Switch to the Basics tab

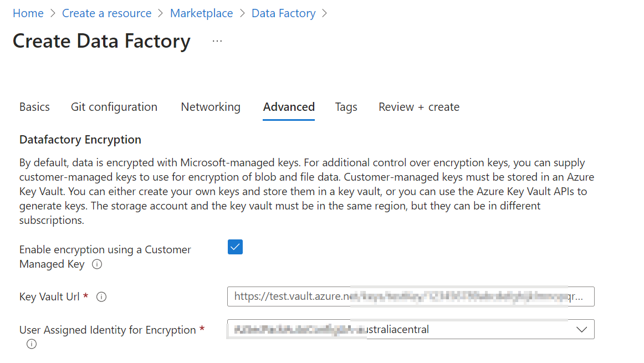point(34,106)
